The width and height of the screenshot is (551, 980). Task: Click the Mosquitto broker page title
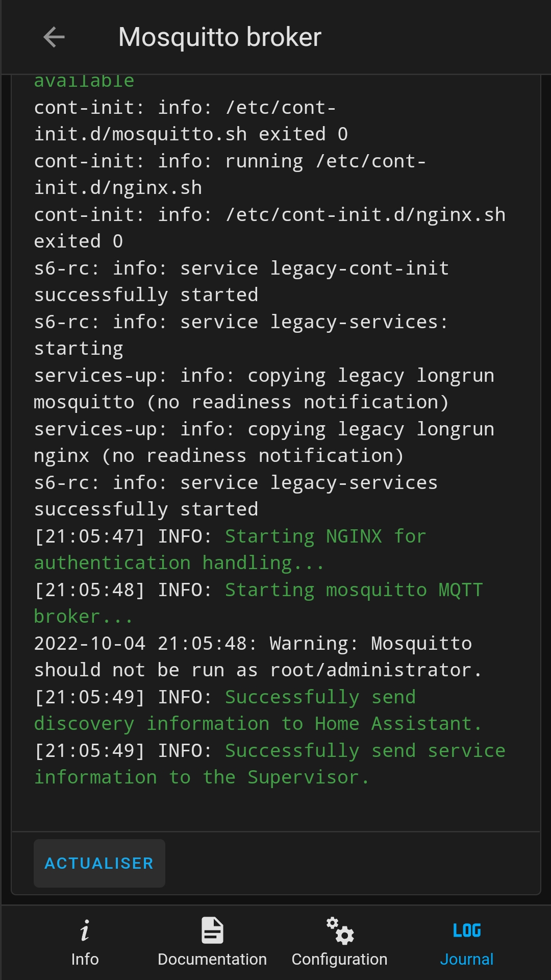220,37
